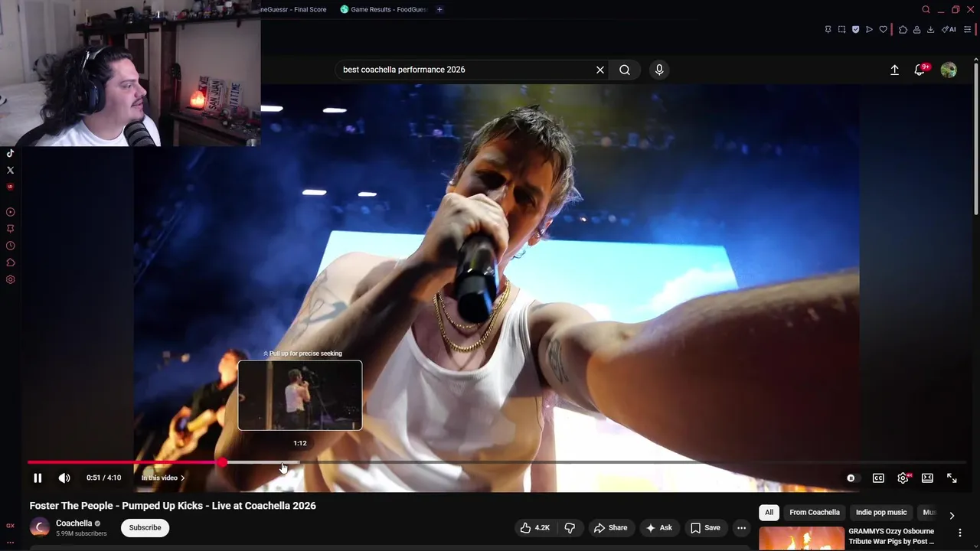Select the 'All' filter chip
Image resolution: width=980 pixels, height=551 pixels.
coord(769,513)
